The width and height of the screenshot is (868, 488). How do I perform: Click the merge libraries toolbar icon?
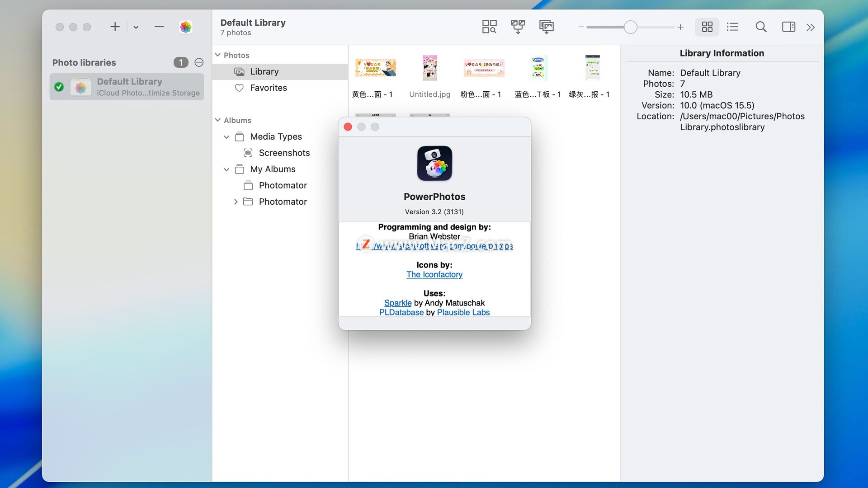tap(518, 27)
